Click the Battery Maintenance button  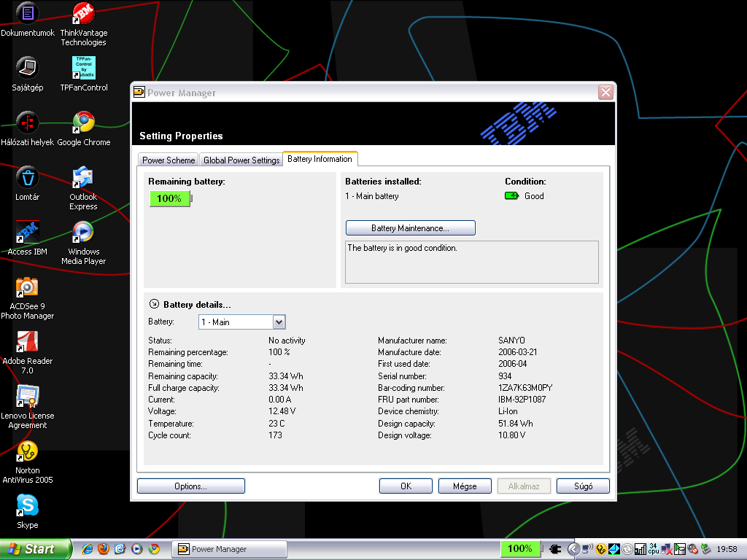410,228
